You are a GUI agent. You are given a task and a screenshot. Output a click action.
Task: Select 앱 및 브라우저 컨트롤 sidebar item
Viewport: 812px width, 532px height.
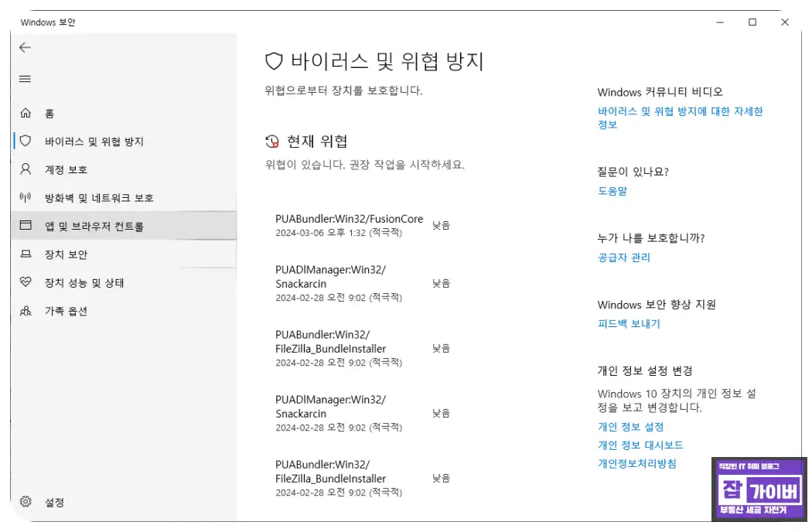(x=123, y=226)
